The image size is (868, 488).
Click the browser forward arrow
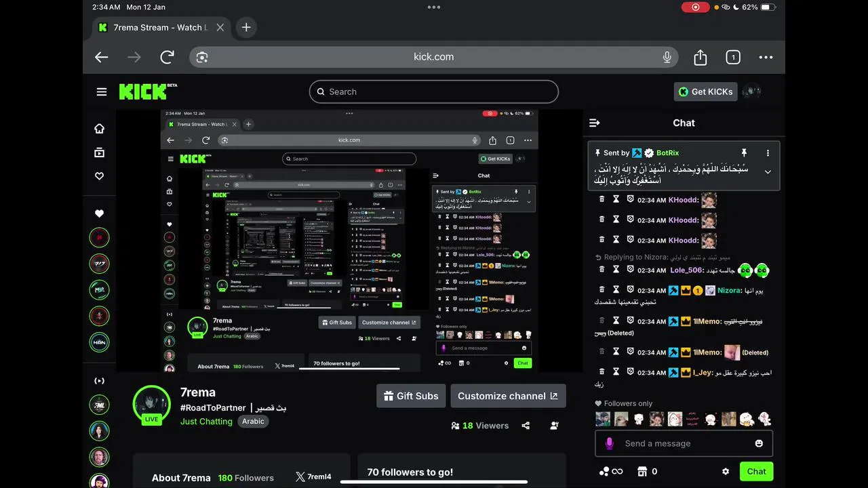click(x=134, y=58)
